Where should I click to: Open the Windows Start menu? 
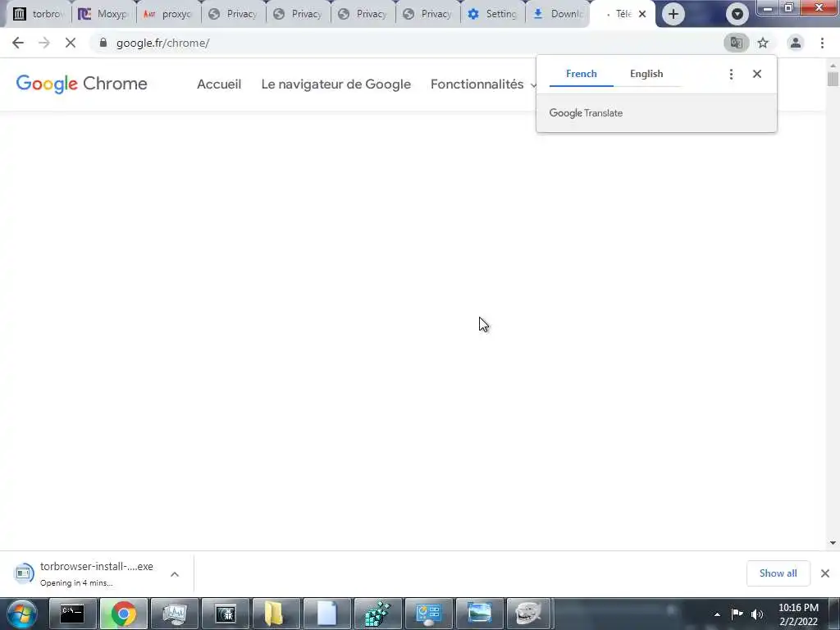pos(22,614)
